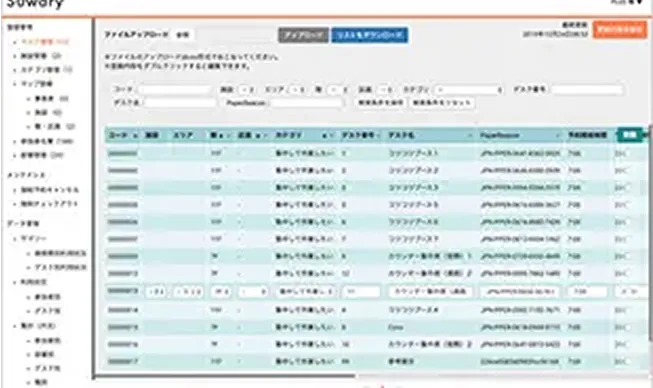Focus the code filter input field
The height and width of the screenshot is (388, 653).
174,90
